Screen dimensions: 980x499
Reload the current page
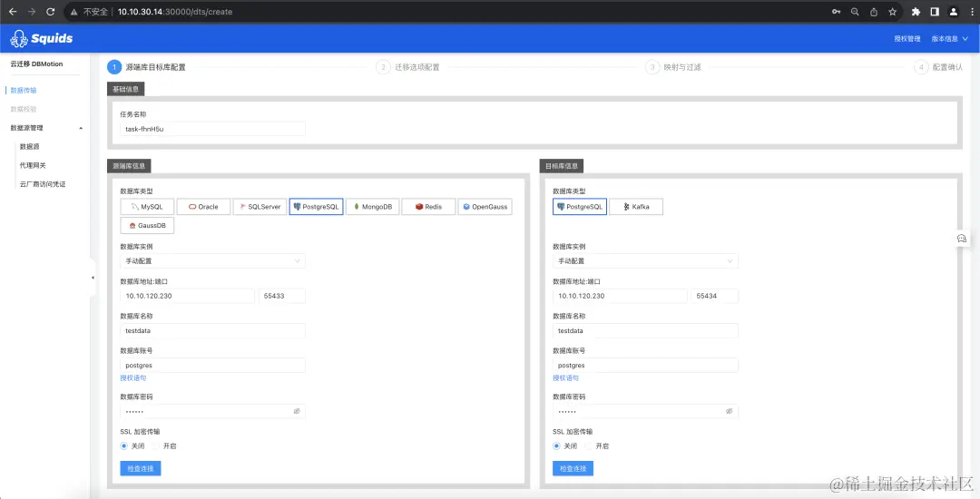tap(51, 11)
